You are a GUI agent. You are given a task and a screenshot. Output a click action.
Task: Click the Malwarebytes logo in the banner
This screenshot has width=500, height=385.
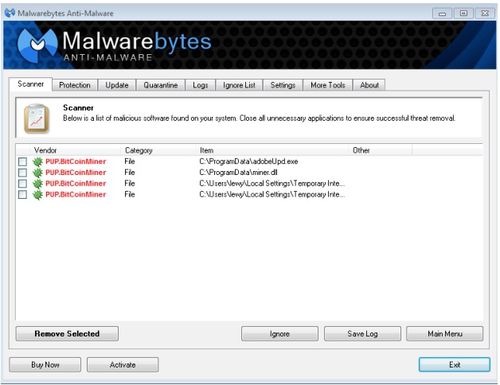pos(37,45)
